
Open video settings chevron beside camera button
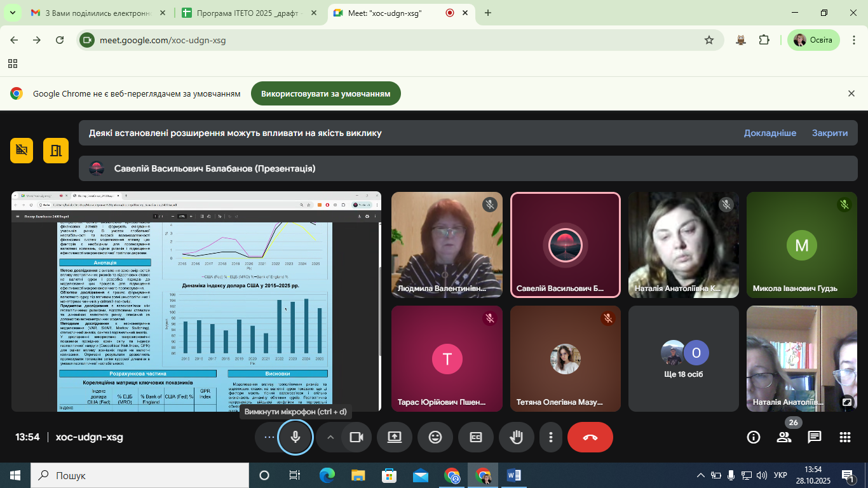[x=330, y=437]
